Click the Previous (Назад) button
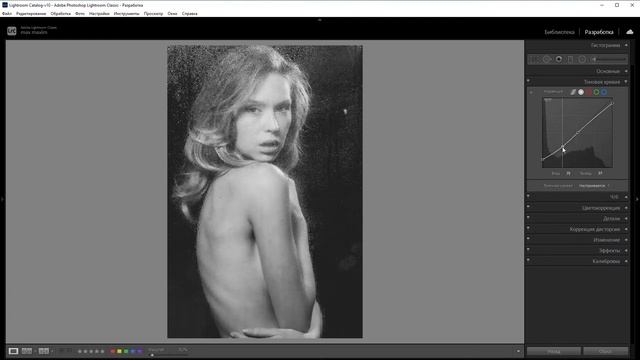 (x=554, y=351)
